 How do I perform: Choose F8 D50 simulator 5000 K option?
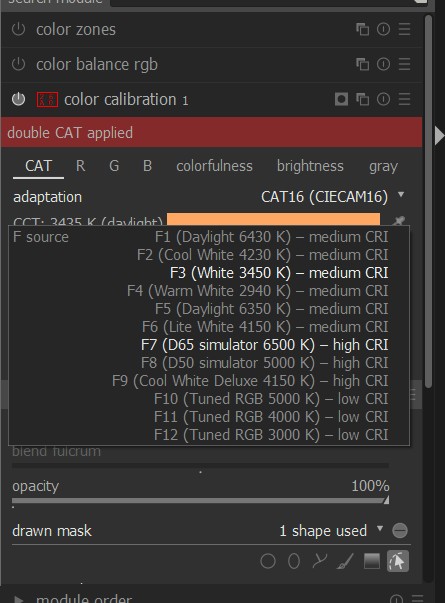[265, 363]
